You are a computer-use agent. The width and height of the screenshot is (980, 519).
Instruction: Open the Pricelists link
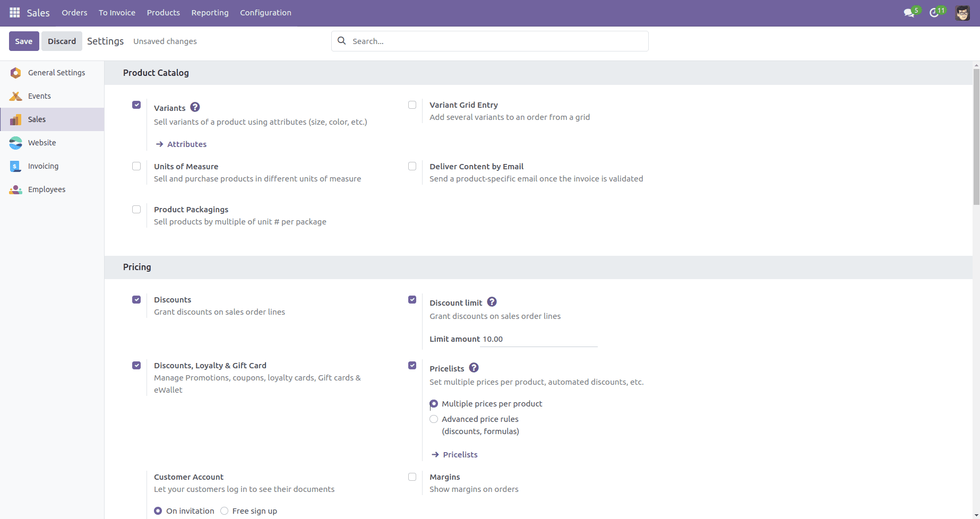coord(460,455)
